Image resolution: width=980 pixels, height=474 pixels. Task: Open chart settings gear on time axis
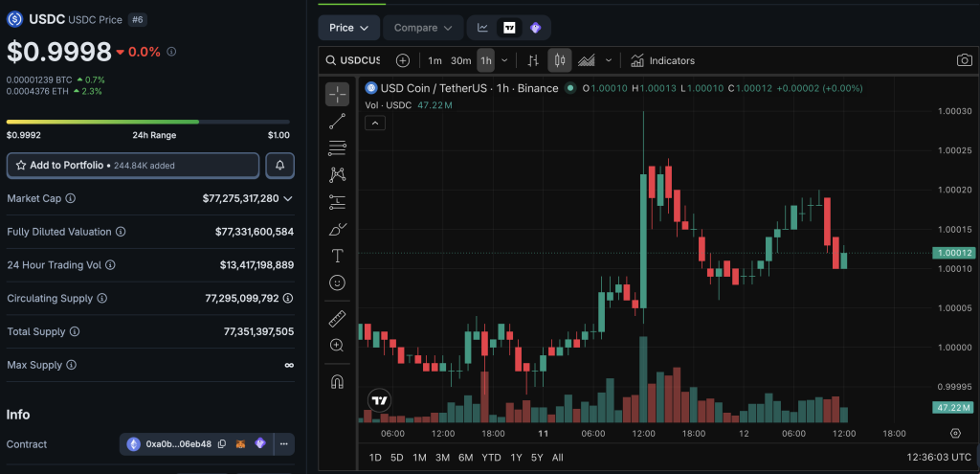955,434
